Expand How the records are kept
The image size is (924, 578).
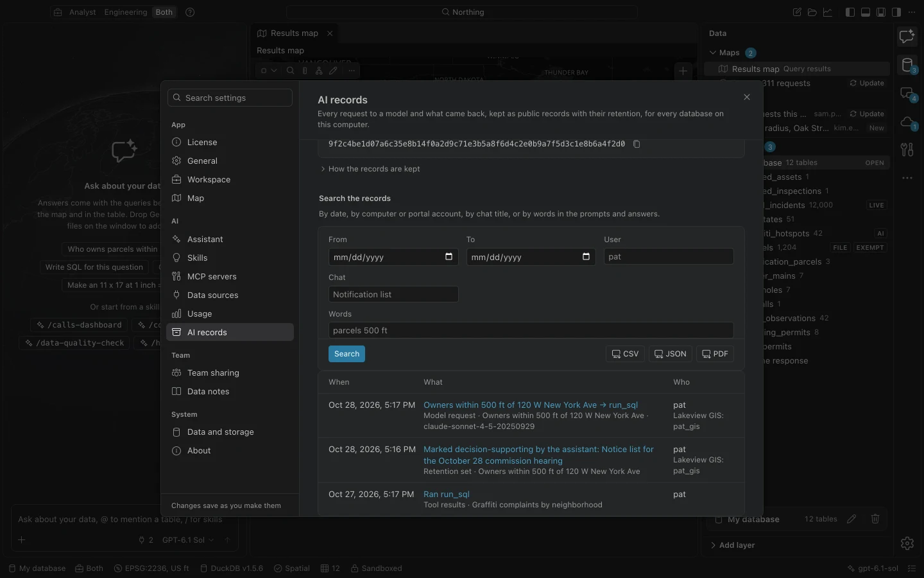(370, 169)
